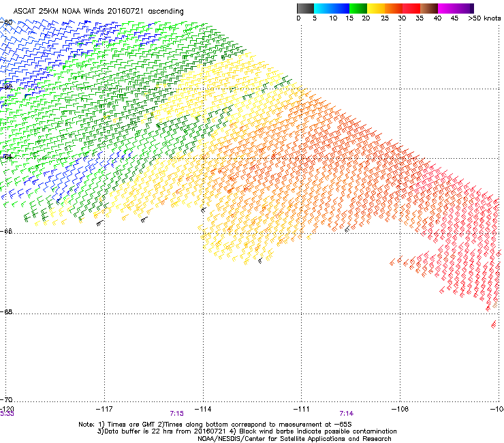Click the '25' legend tick label

(x=385, y=18)
